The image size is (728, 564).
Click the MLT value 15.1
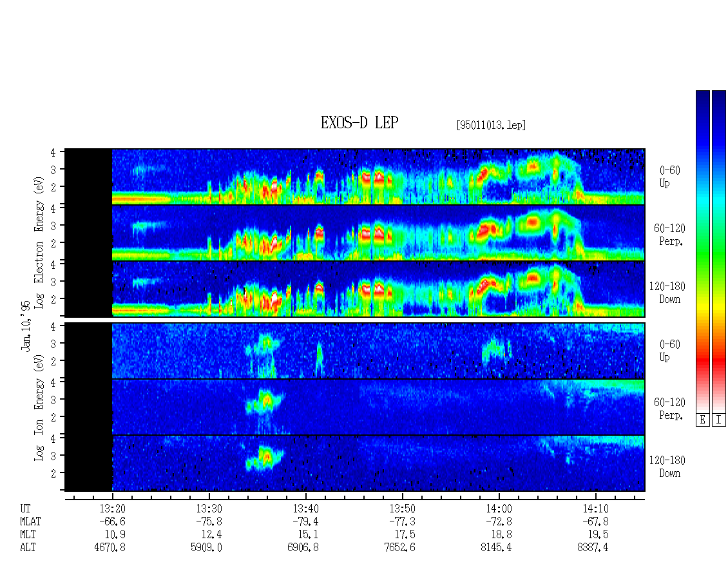[x=309, y=535]
